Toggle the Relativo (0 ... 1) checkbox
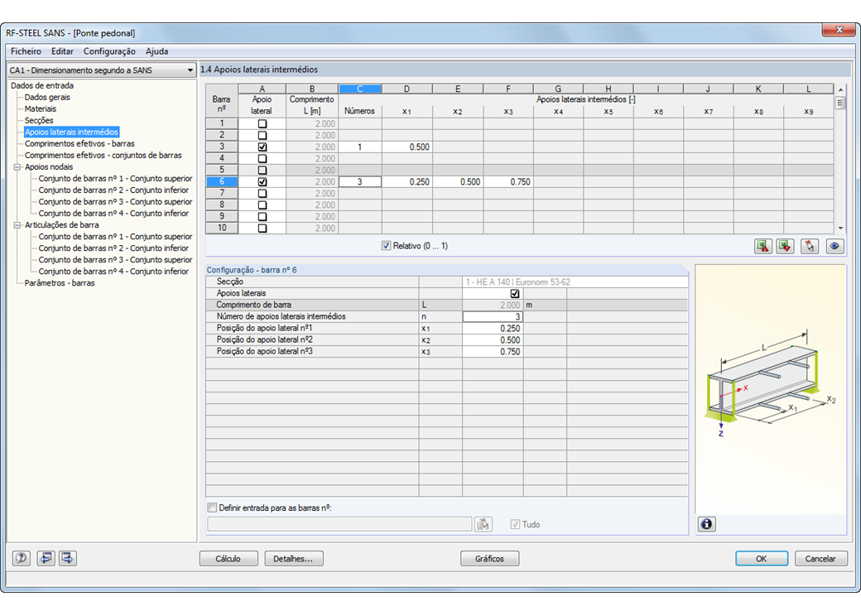 pyautogui.click(x=386, y=246)
